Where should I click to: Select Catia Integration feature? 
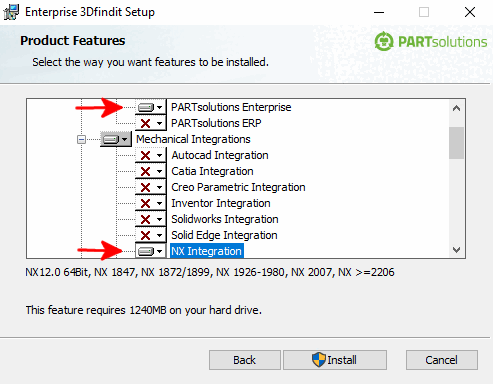click(x=212, y=171)
